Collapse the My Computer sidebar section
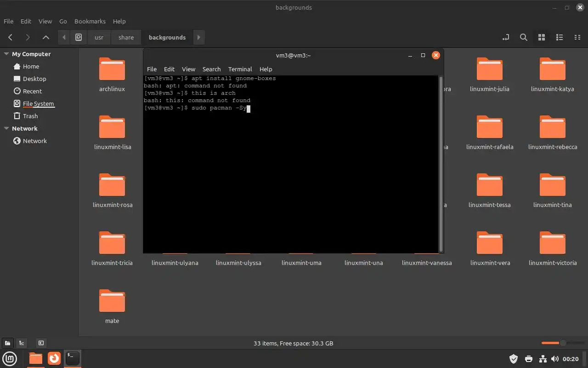 [6, 54]
